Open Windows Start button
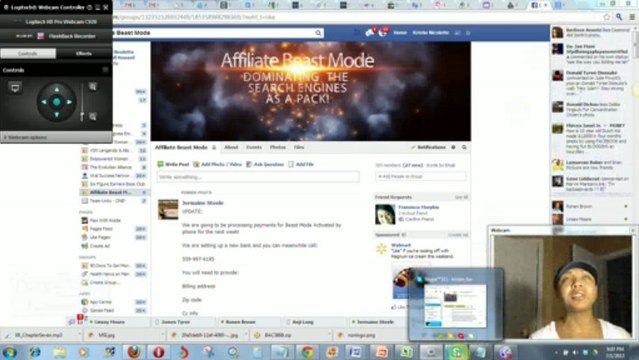639x360 pixels. point(9,352)
